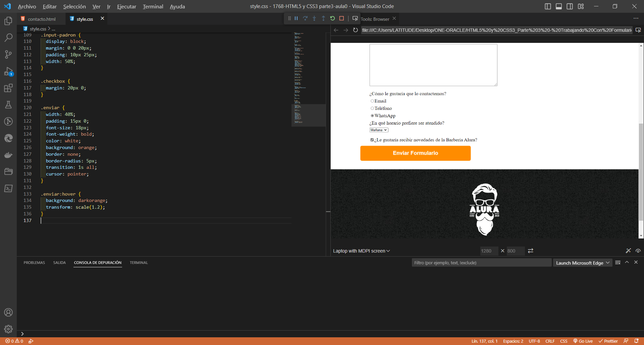Change the CSS language mode in status bar

pos(564,341)
